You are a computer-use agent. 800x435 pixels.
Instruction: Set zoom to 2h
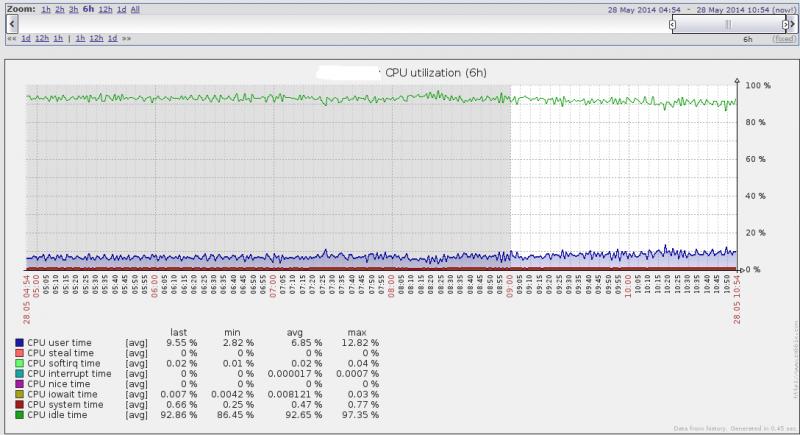[60, 9]
